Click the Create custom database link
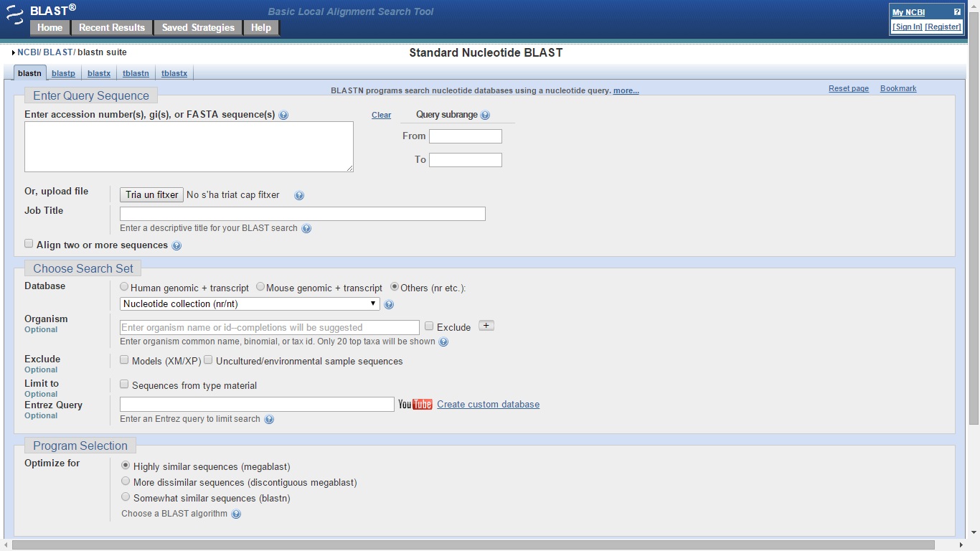Screen dimensions: 980x551 (x=489, y=405)
